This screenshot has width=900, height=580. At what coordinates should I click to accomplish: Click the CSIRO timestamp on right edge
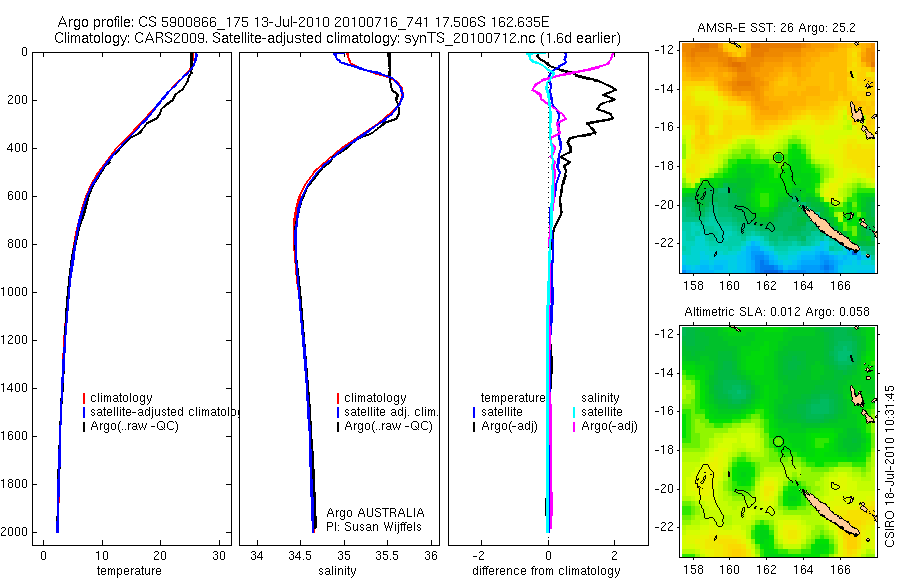(890, 466)
